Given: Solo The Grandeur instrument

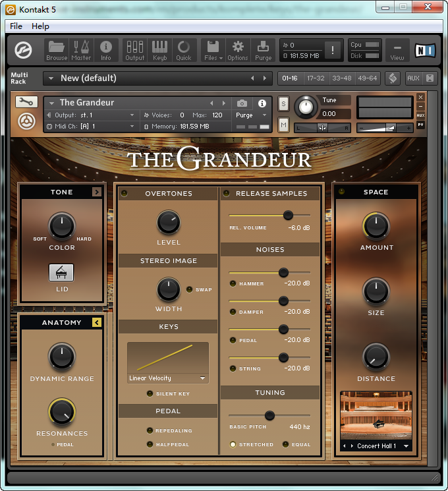Looking at the screenshot, I should [x=283, y=103].
